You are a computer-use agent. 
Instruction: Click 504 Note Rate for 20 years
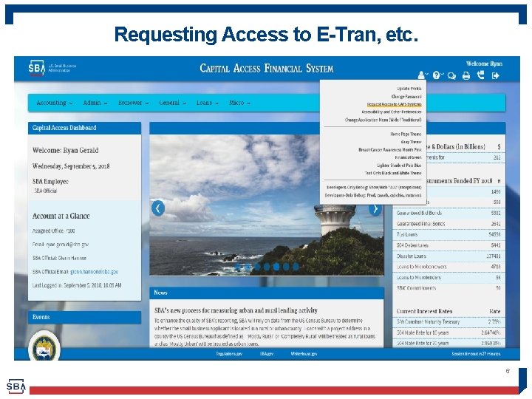click(x=449, y=344)
